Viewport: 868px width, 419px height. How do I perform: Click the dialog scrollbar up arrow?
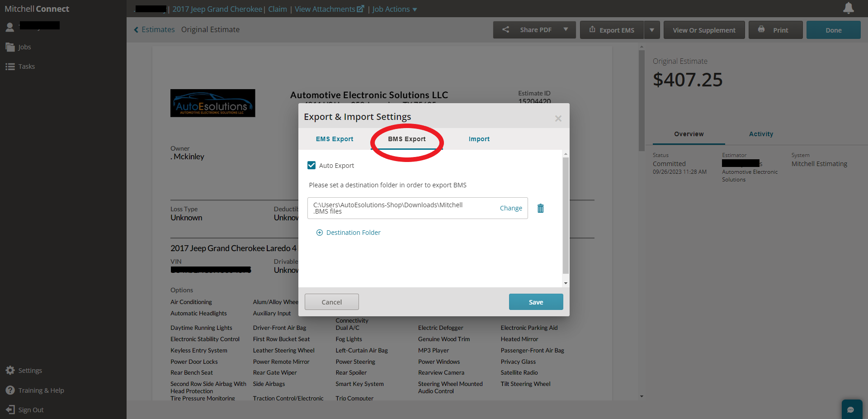[x=566, y=154]
